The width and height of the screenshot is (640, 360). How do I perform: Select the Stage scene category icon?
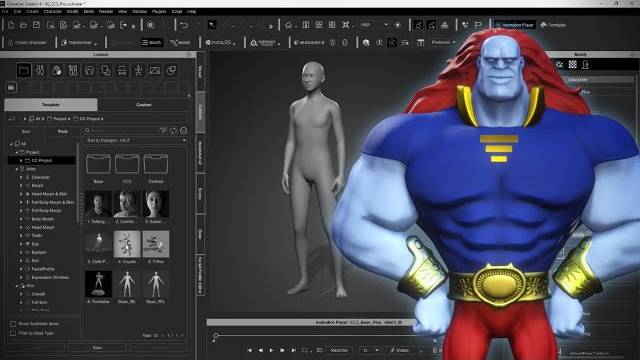(155, 70)
